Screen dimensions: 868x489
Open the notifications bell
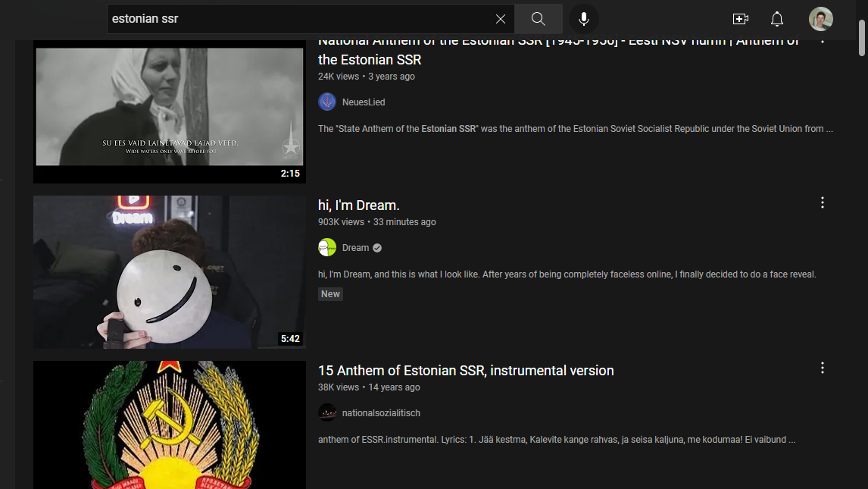[x=777, y=19]
